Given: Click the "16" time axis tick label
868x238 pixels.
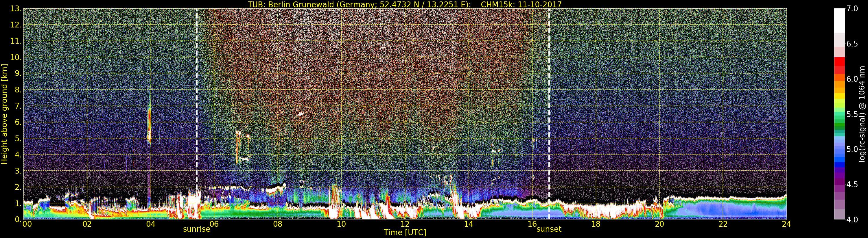Looking at the screenshot, I should point(532,224).
